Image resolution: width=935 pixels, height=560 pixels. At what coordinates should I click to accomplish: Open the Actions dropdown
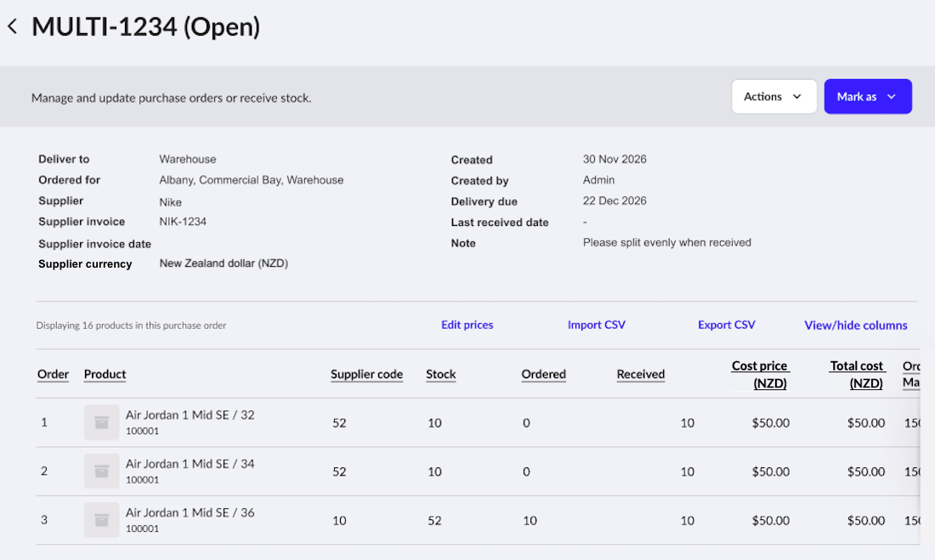point(774,97)
